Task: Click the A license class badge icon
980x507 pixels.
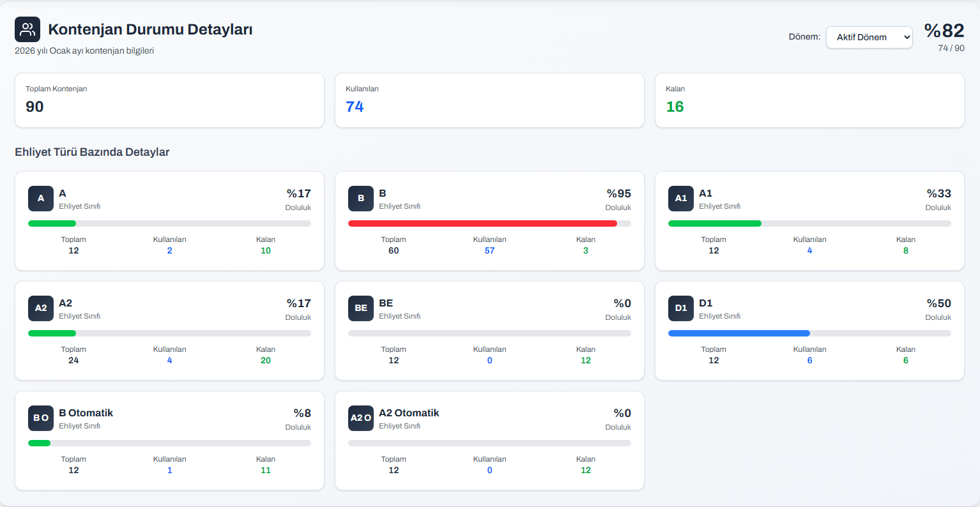Action: (x=41, y=199)
